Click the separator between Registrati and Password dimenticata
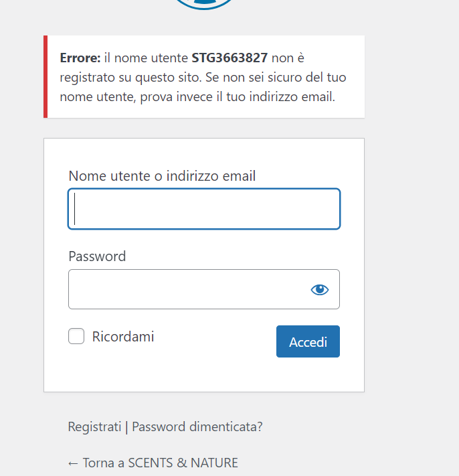The height and width of the screenshot is (476, 459). pyautogui.click(x=126, y=426)
